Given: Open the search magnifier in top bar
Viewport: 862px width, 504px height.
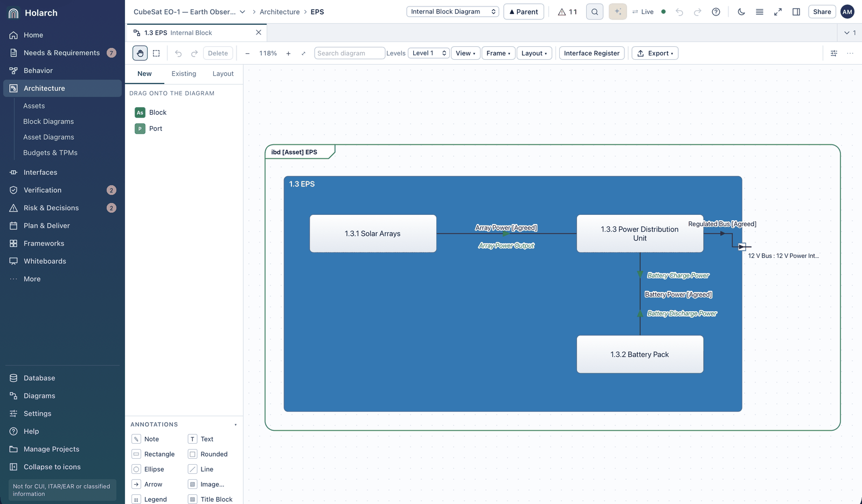Looking at the screenshot, I should coord(595,12).
